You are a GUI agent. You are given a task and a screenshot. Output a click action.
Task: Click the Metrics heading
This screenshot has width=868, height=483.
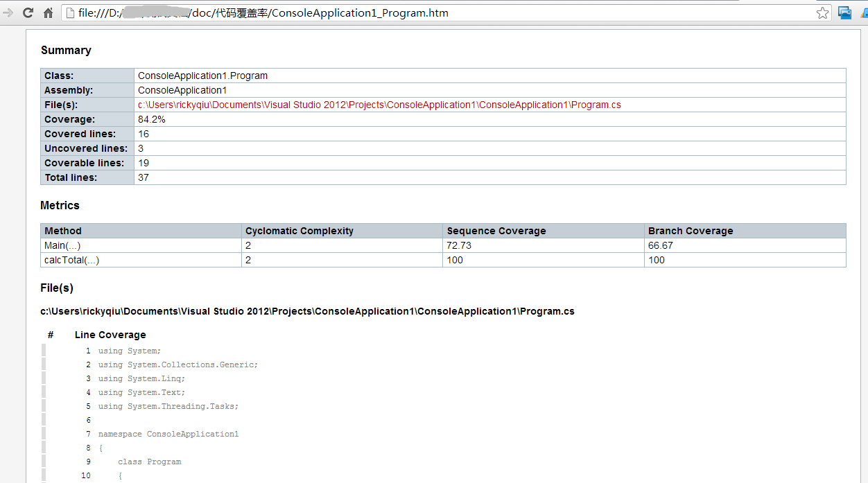click(60, 205)
